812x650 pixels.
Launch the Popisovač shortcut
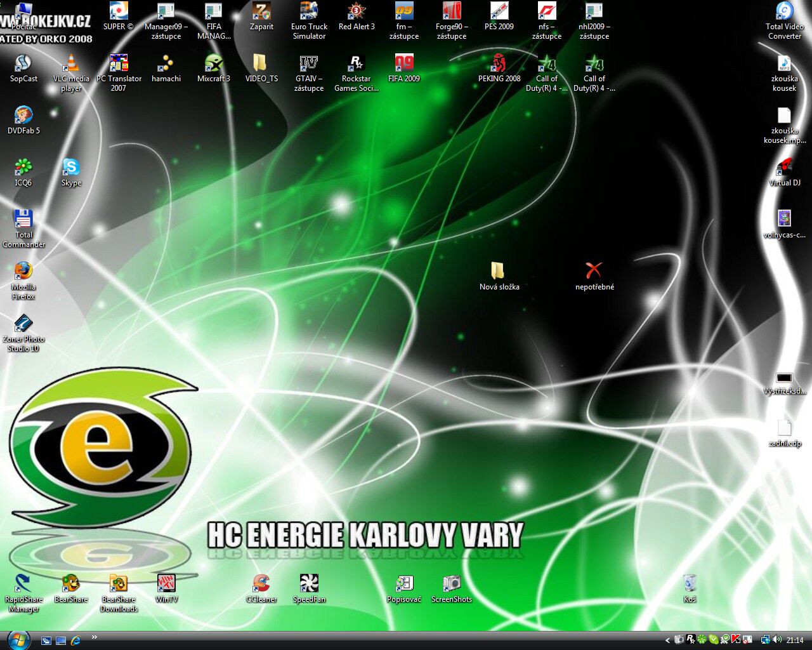(404, 588)
